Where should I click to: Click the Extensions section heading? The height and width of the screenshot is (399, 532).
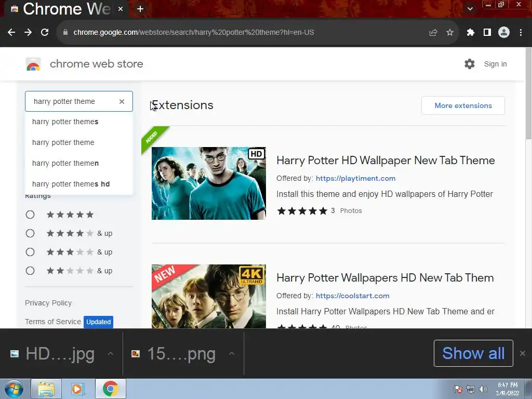[182, 105]
